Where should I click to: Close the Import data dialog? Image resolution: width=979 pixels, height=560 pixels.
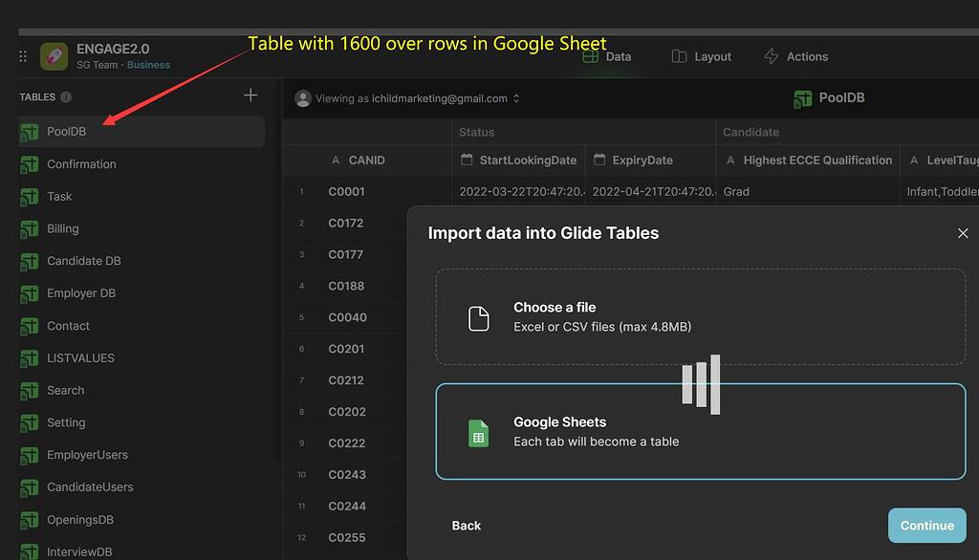click(963, 232)
